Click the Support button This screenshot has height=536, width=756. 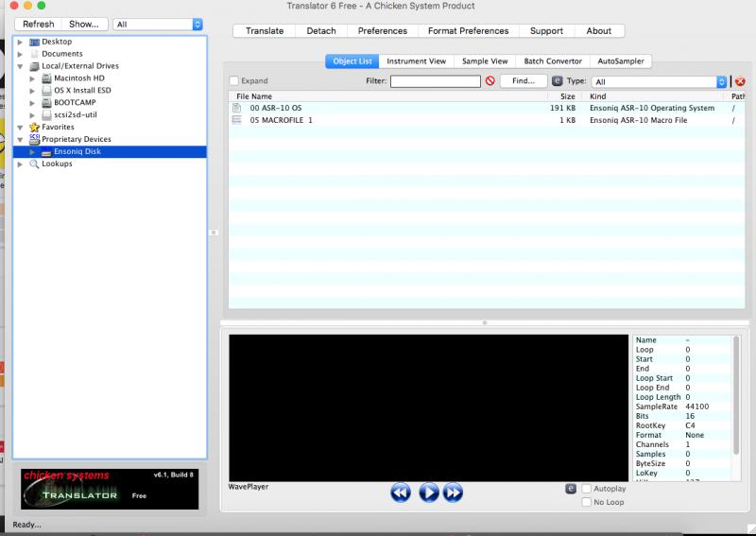[546, 31]
